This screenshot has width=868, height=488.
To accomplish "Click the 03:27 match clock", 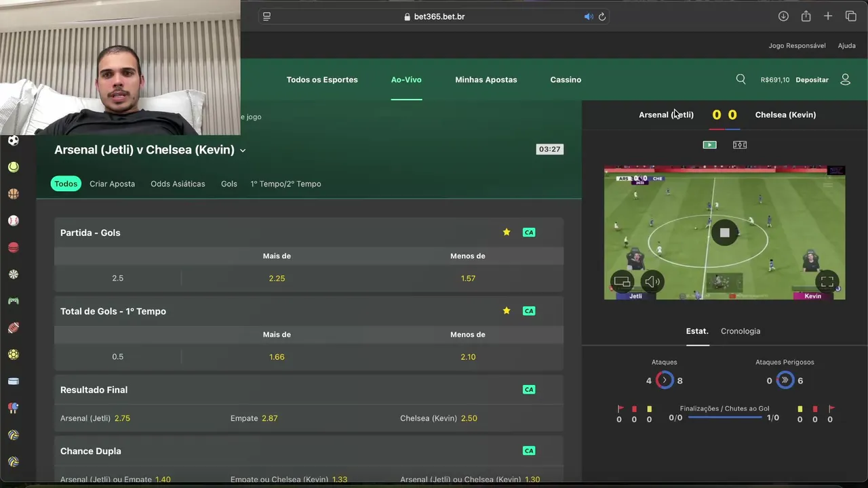I will click(549, 149).
